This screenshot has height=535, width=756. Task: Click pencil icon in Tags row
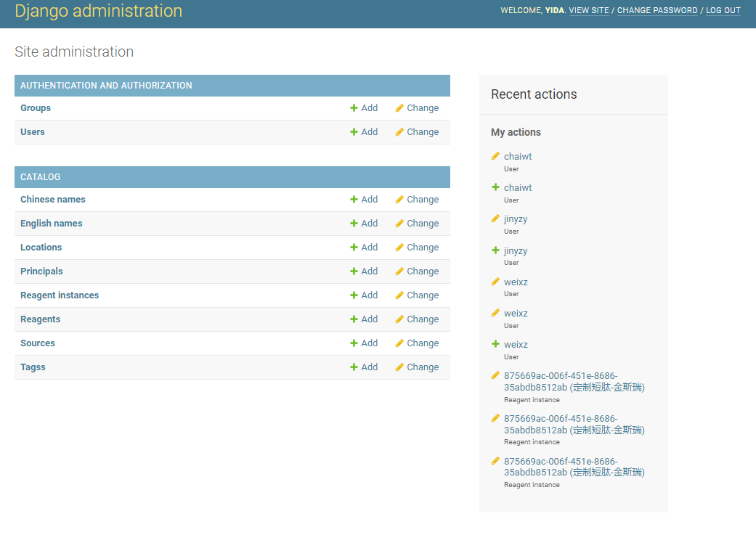click(399, 367)
